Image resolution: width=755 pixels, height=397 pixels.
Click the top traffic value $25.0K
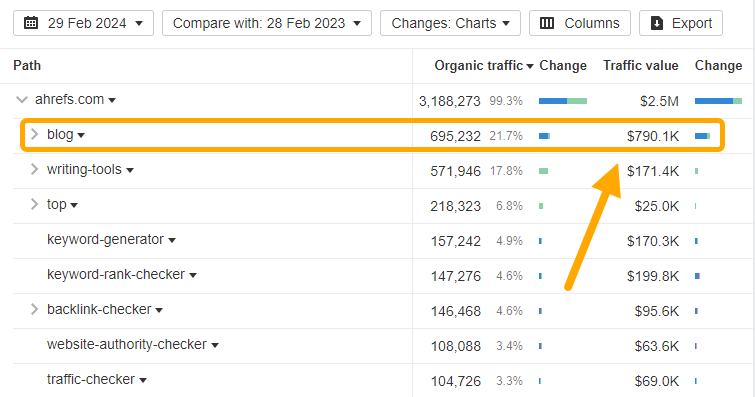tap(657, 206)
